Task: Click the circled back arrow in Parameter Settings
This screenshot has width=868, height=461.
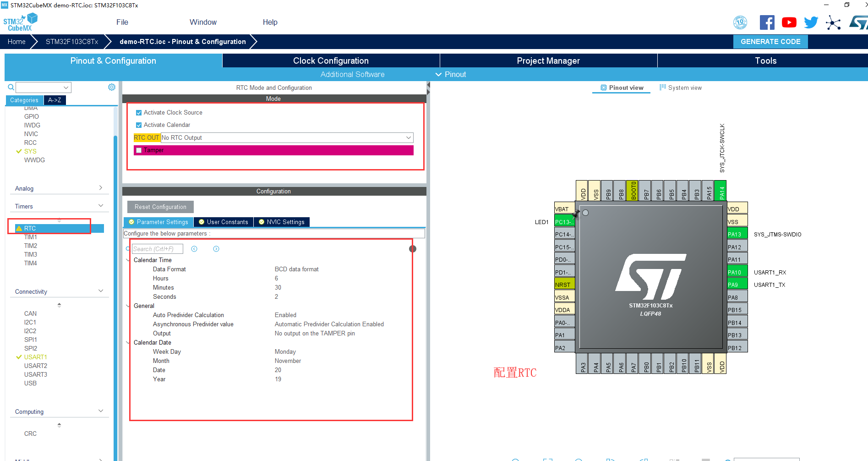Action: [194, 248]
